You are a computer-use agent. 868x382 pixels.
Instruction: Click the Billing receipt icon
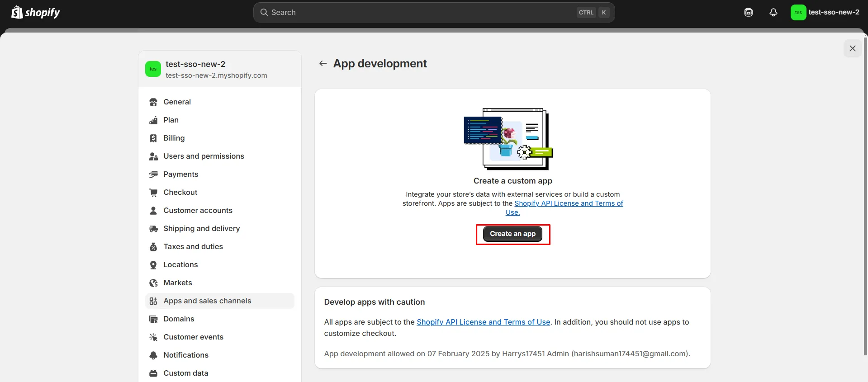153,138
